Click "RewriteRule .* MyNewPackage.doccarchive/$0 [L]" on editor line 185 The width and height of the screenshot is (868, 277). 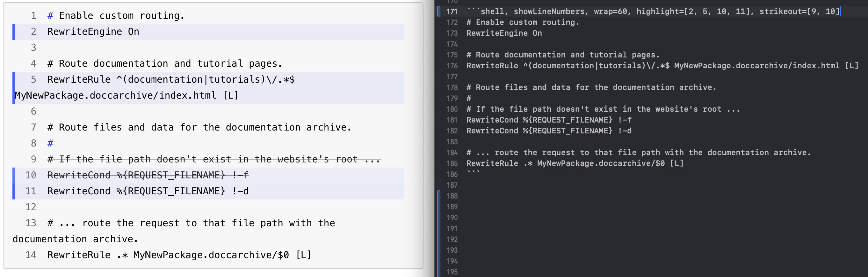[575, 163]
